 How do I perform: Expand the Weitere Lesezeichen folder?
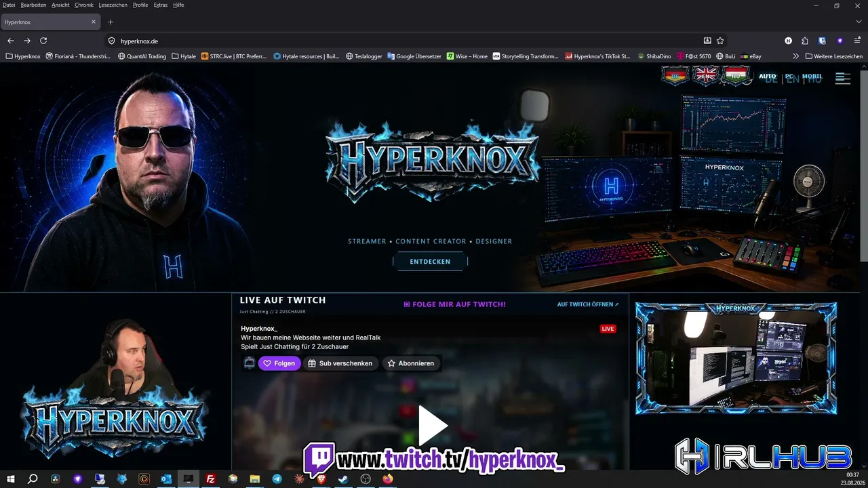click(833, 56)
